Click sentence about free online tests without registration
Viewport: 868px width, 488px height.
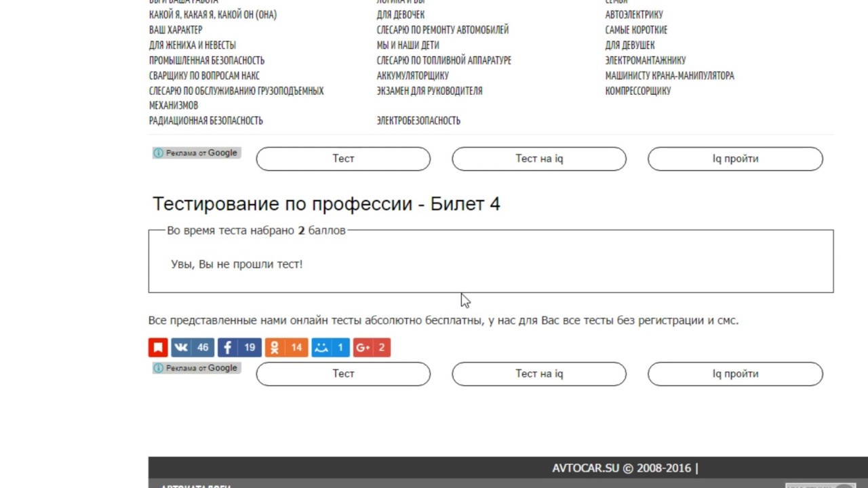click(443, 321)
